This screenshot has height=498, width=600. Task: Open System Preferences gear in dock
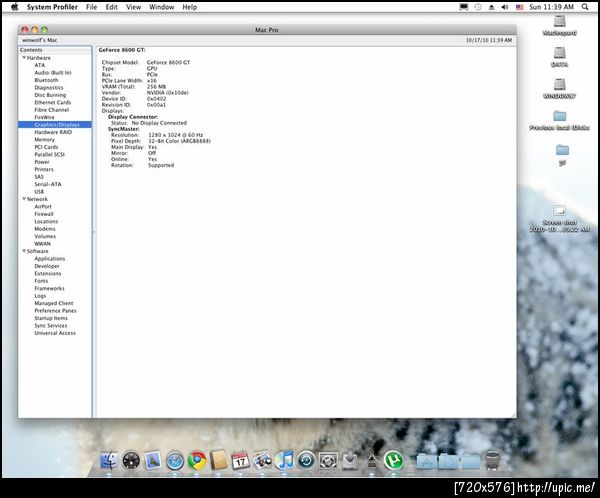[328, 460]
